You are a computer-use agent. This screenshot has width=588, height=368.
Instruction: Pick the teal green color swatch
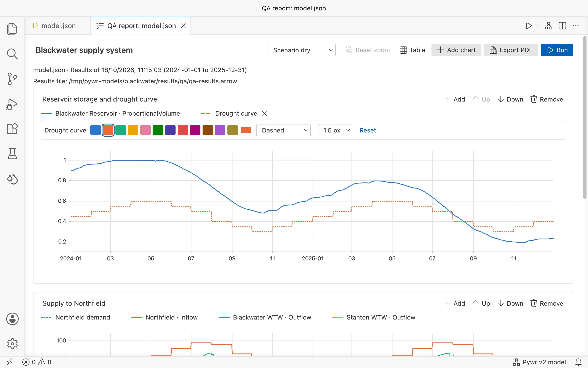pyautogui.click(x=120, y=130)
